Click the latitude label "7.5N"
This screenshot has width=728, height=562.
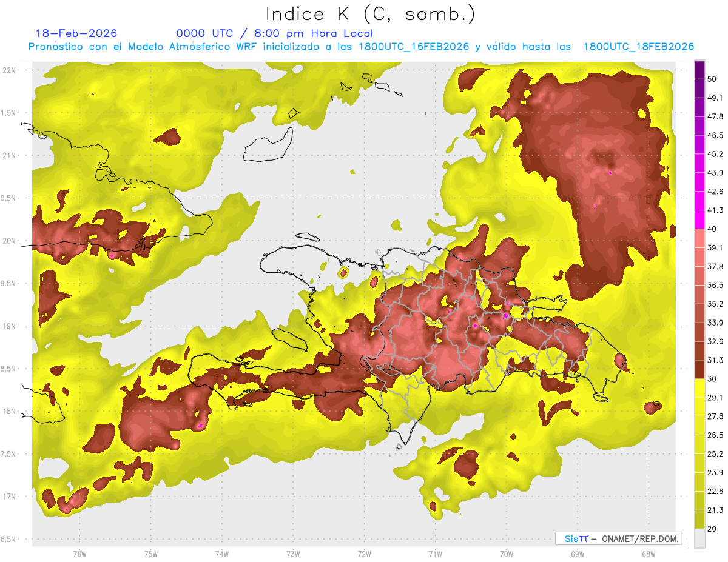(x=9, y=455)
